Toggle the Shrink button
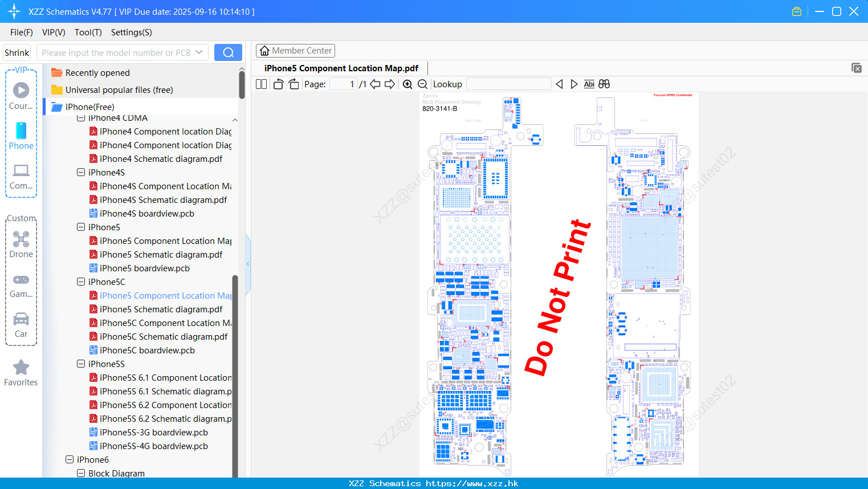Image resolution: width=868 pixels, height=489 pixels. click(x=17, y=52)
